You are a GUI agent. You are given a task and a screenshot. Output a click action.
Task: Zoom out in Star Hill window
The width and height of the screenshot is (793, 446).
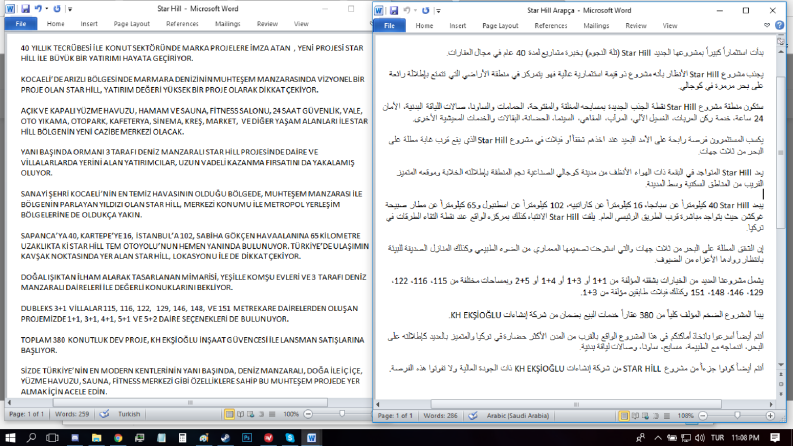click(x=308, y=414)
